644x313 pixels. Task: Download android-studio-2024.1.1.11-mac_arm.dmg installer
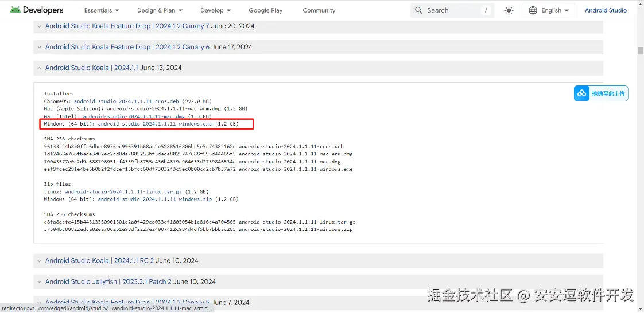click(x=164, y=109)
